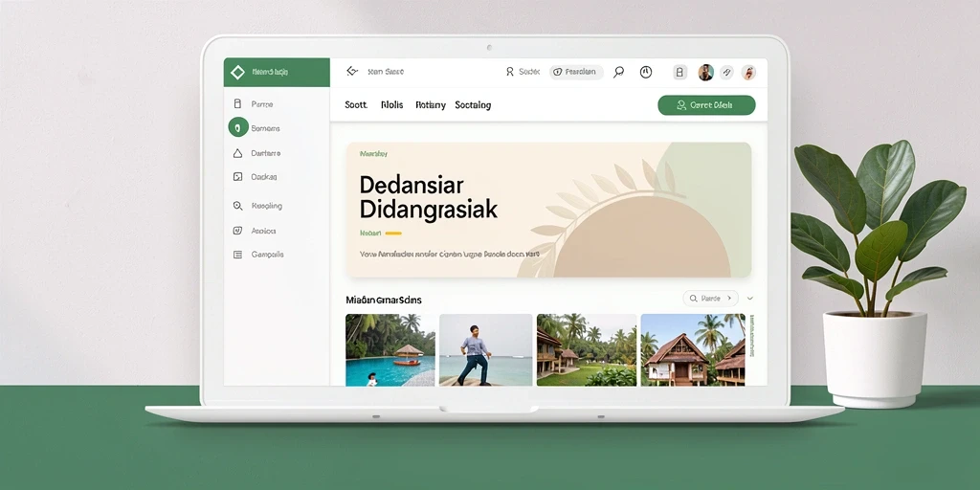Open the wooden houses thumbnail
Image resolution: width=980 pixels, height=490 pixels.
[693, 350]
